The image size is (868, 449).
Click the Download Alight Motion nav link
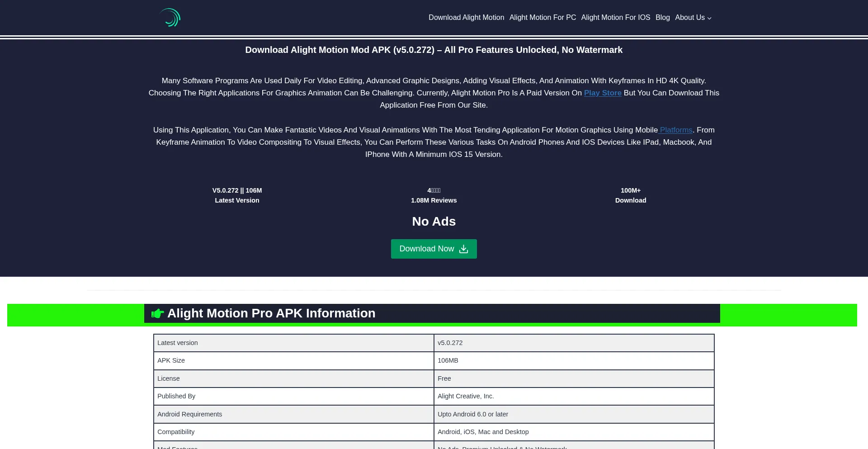point(466,17)
